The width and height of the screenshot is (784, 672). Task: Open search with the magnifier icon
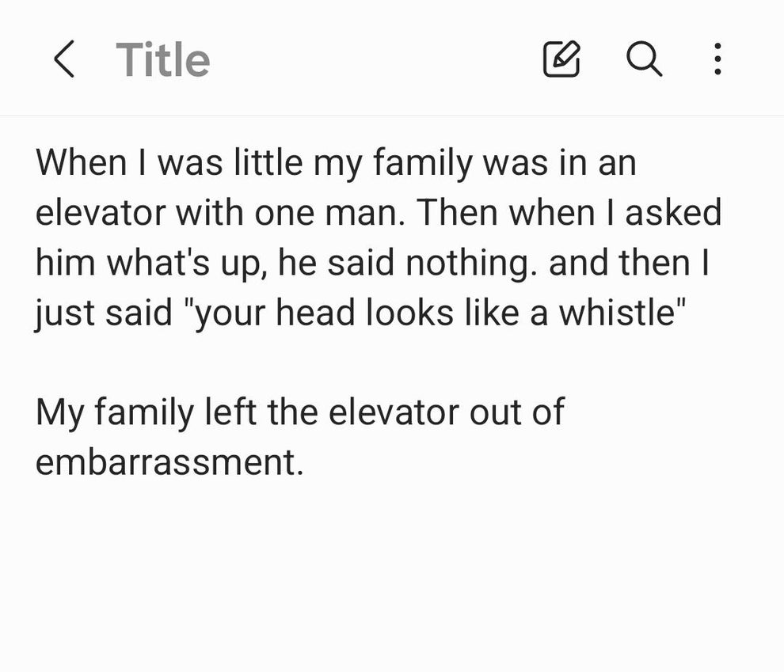pos(644,59)
